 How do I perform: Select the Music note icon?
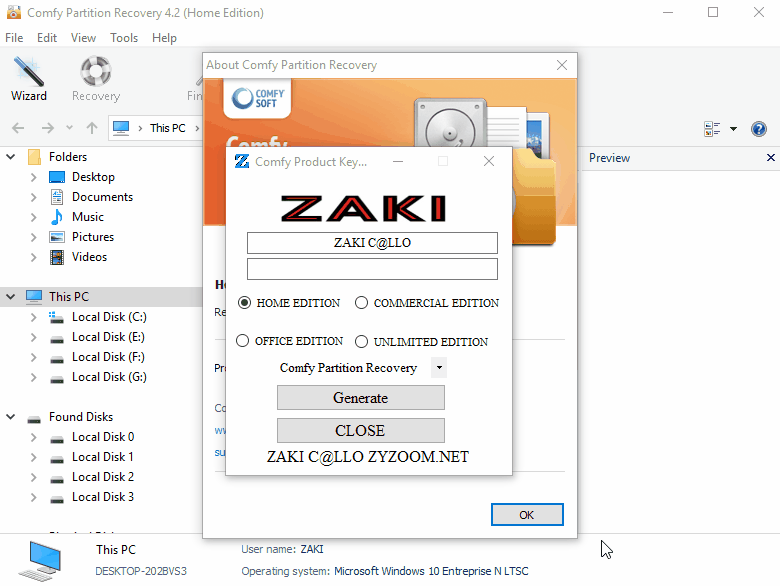point(57,217)
